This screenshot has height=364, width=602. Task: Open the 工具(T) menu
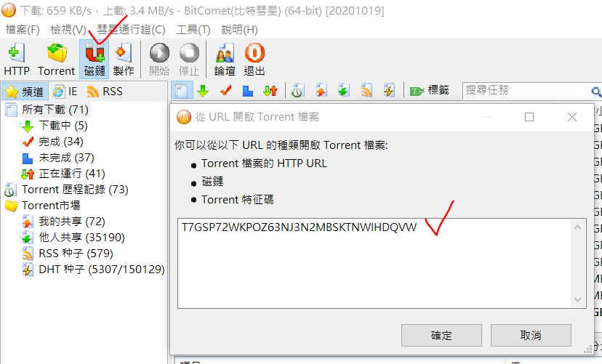(193, 30)
